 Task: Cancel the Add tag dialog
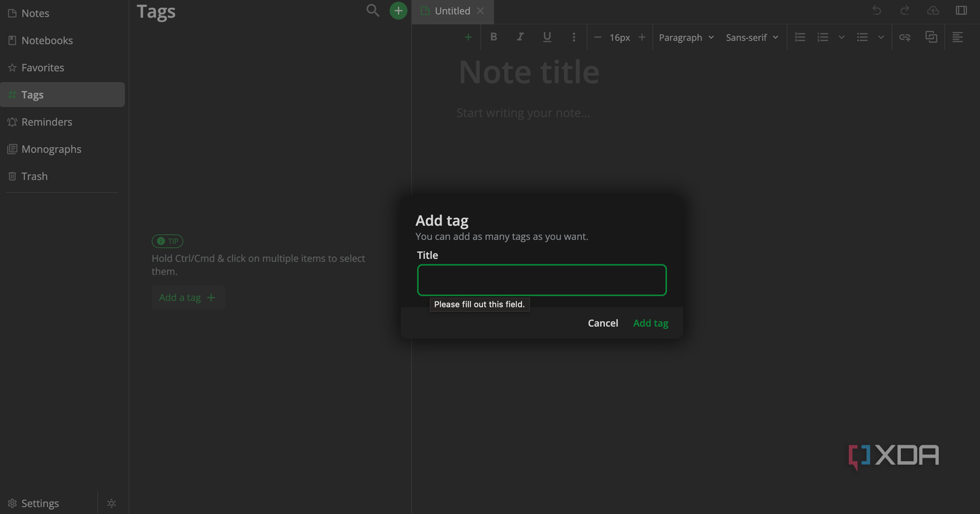point(603,323)
